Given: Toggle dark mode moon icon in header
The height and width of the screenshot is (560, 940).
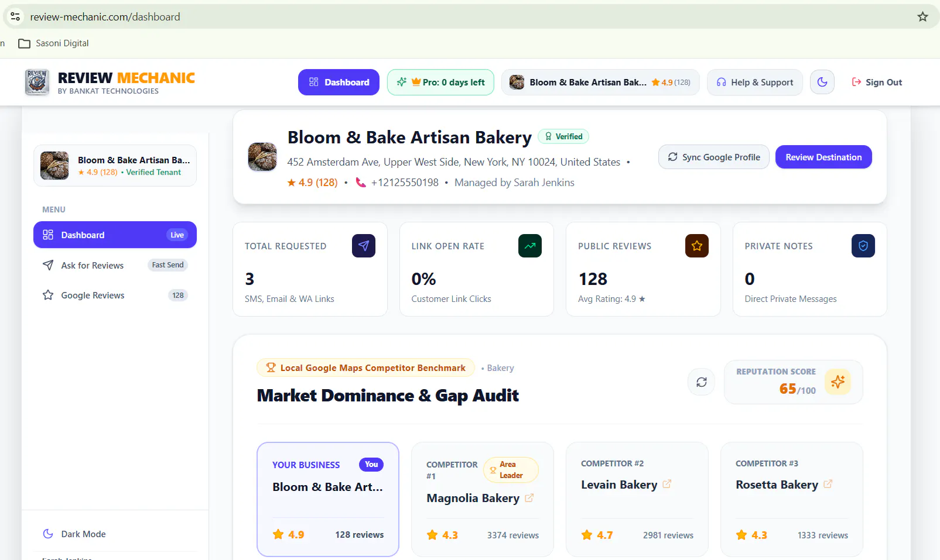Looking at the screenshot, I should click(x=822, y=82).
